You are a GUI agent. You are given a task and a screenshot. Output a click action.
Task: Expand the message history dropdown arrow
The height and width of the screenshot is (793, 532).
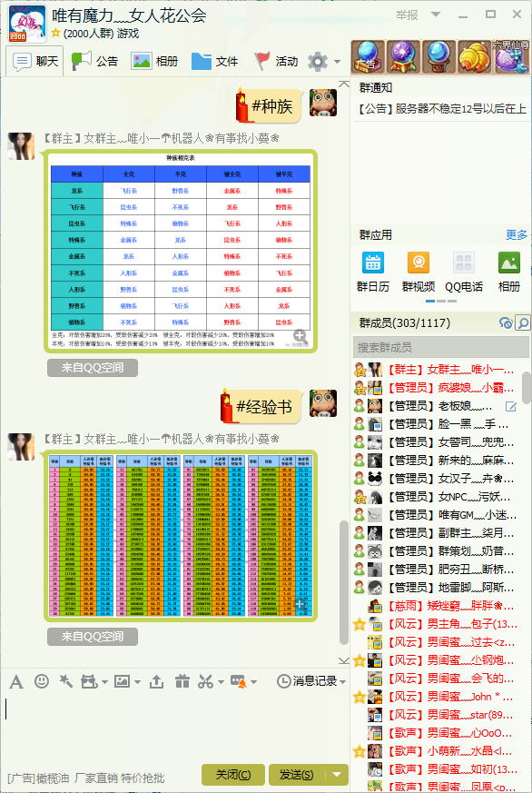343,682
